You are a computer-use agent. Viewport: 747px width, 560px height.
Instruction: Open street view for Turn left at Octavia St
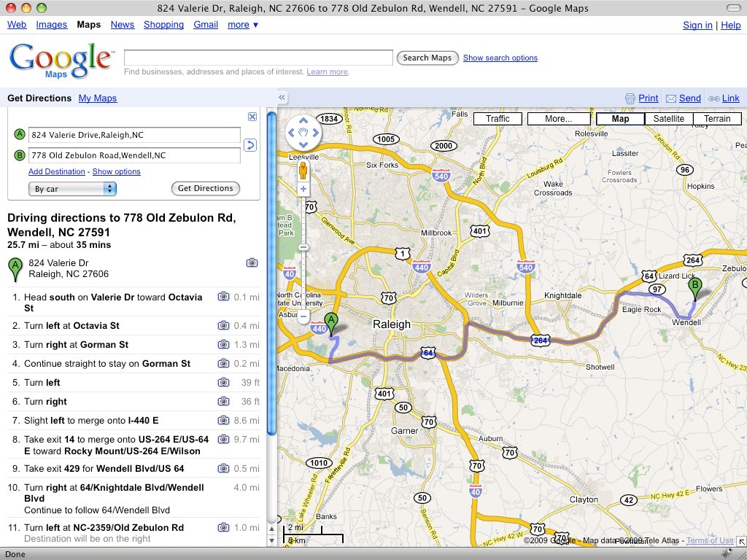click(223, 325)
